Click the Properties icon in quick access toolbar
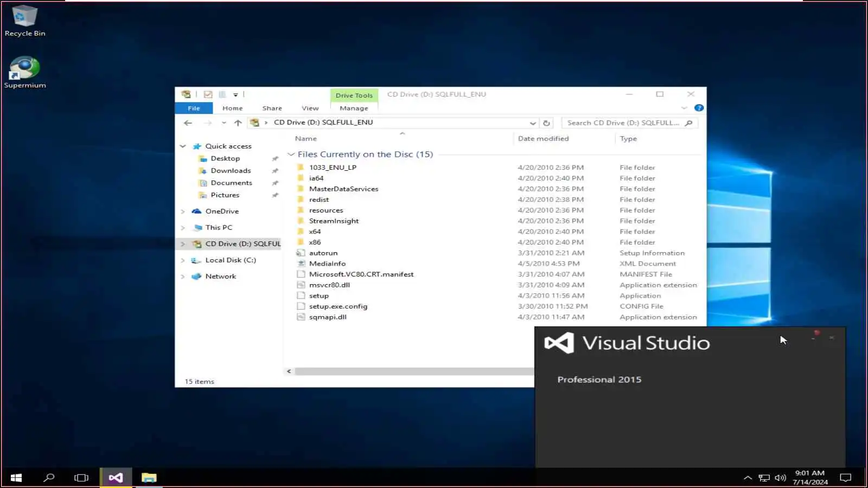 point(208,94)
